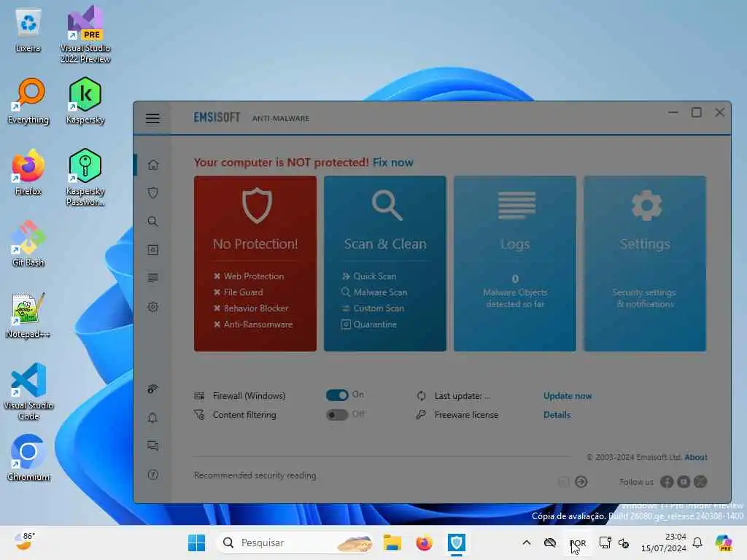Open Emsisoft YouTube follow icon
This screenshot has width=747, height=560.
pyautogui.click(x=684, y=482)
